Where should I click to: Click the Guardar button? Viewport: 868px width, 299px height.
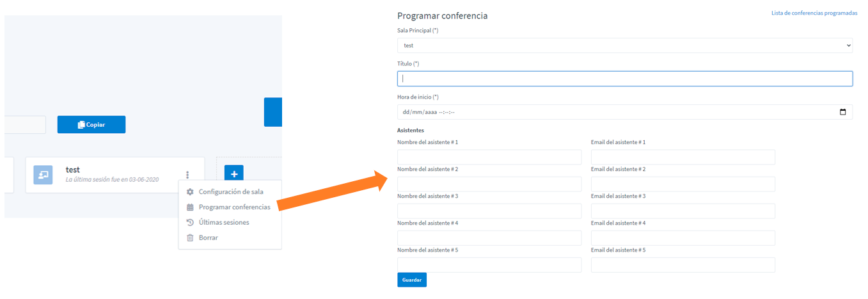(412, 280)
